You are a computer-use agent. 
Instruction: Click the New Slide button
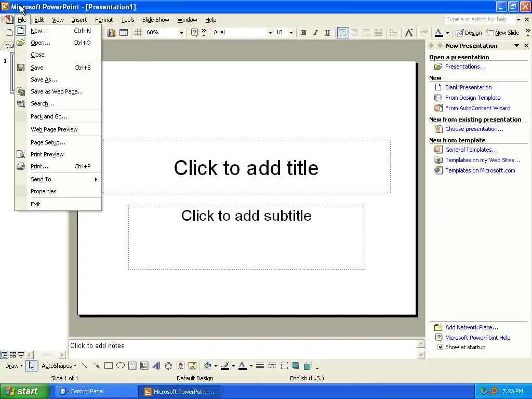(503, 33)
